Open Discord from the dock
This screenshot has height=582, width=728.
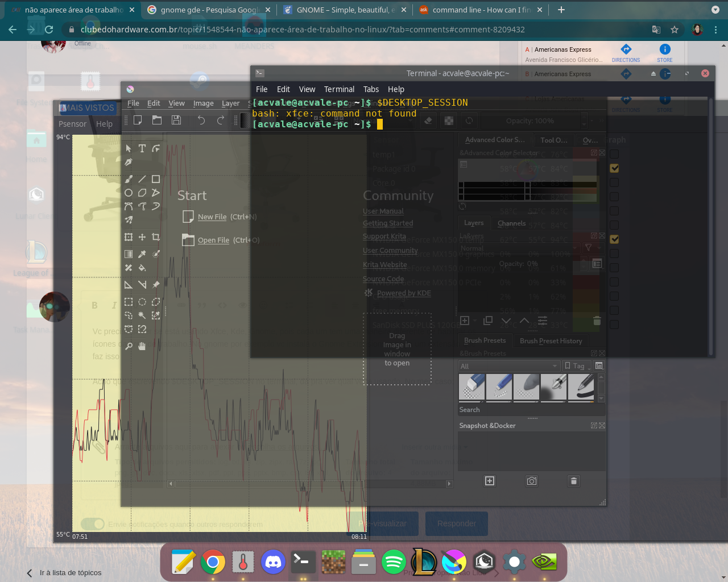(273, 562)
